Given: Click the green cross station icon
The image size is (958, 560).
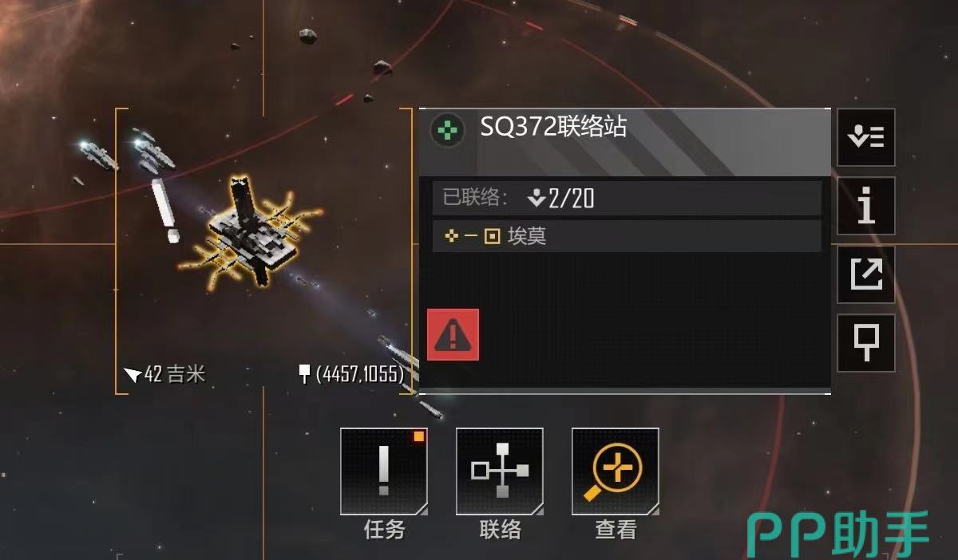Looking at the screenshot, I should [x=448, y=129].
